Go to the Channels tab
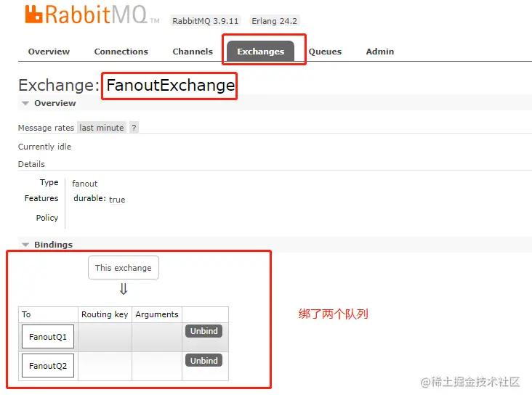 (x=193, y=52)
